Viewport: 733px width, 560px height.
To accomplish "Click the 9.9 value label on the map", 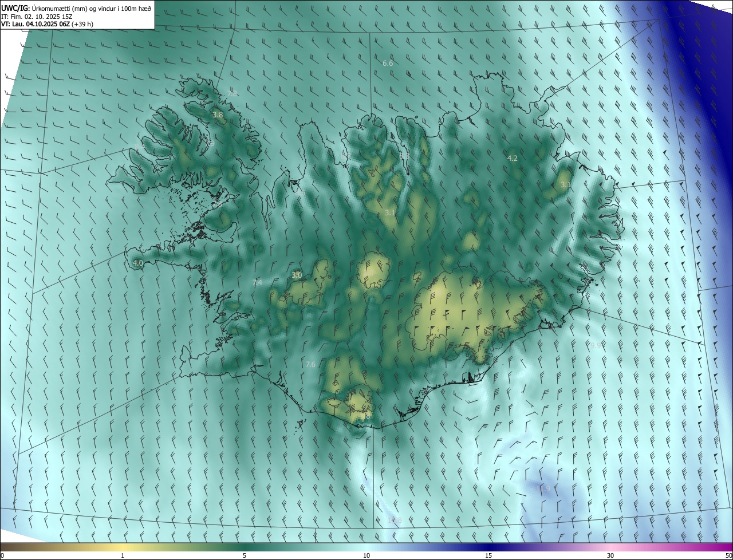I will coord(596,345).
